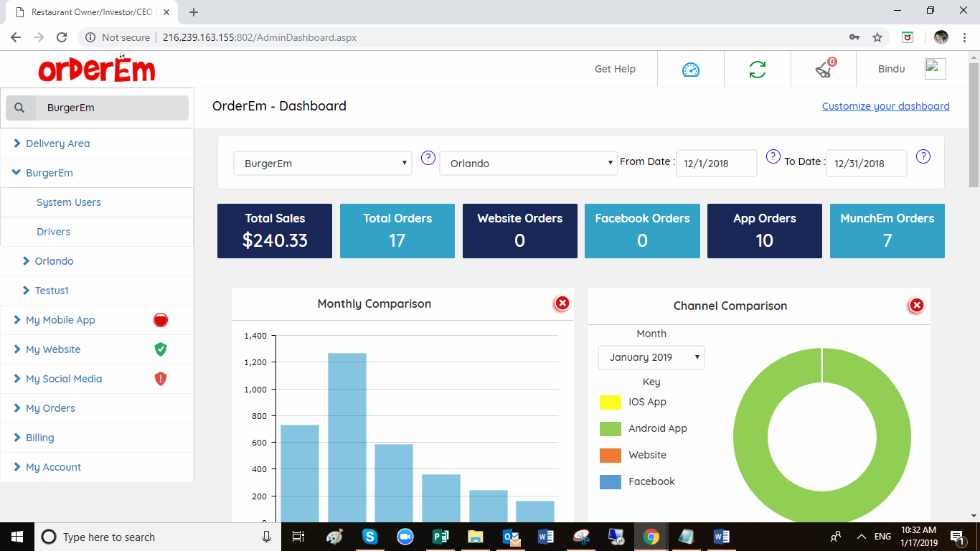Click the Android App green color swatch
The height and width of the screenshot is (551, 980).
(x=610, y=429)
